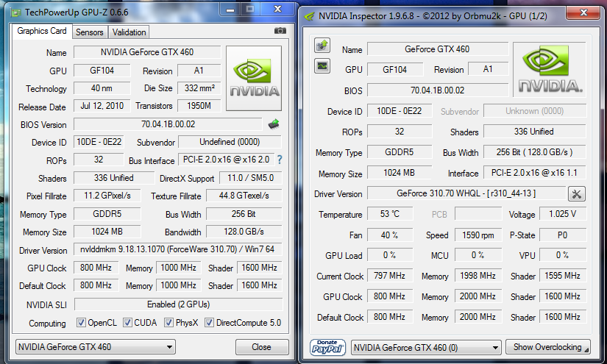The width and height of the screenshot is (607, 364).
Task: Click the Texture Fillrate value 44.8 GTexel/s
Action: [244, 196]
